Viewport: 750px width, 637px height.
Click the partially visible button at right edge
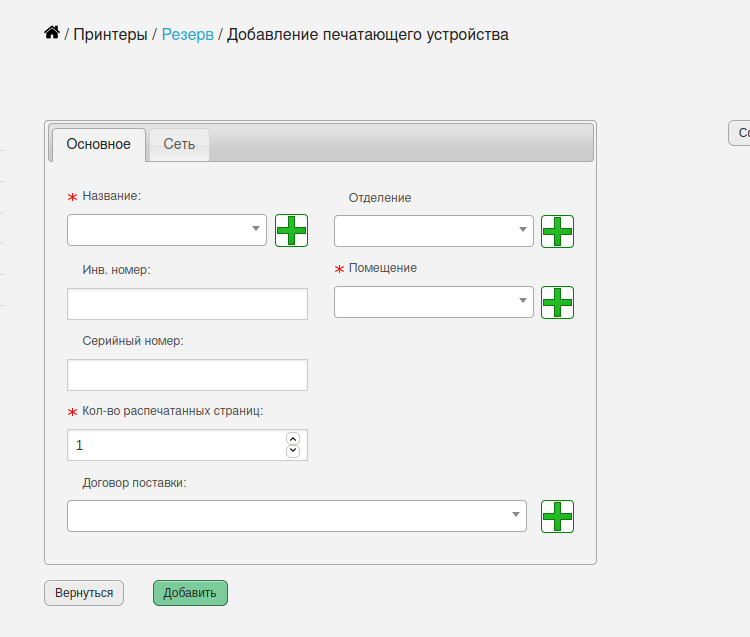coord(739,133)
